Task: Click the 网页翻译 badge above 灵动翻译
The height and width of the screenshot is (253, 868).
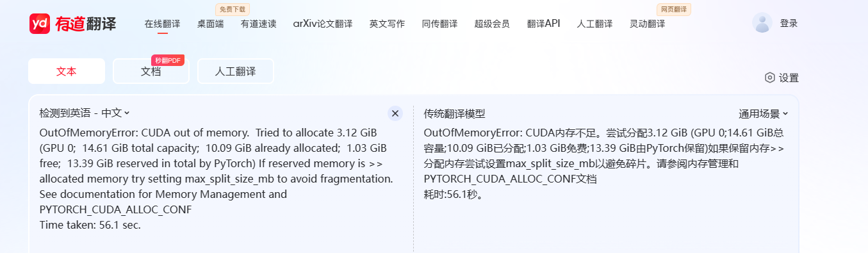Action: [x=674, y=10]
